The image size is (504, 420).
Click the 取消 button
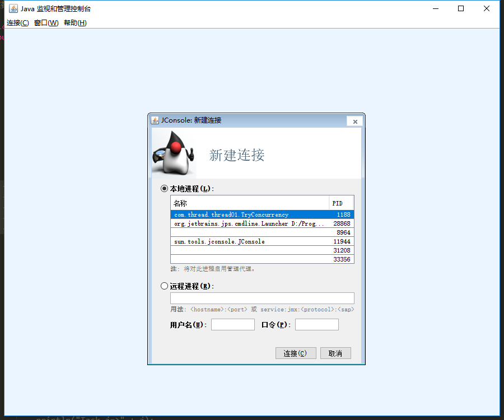pos(335,353)
